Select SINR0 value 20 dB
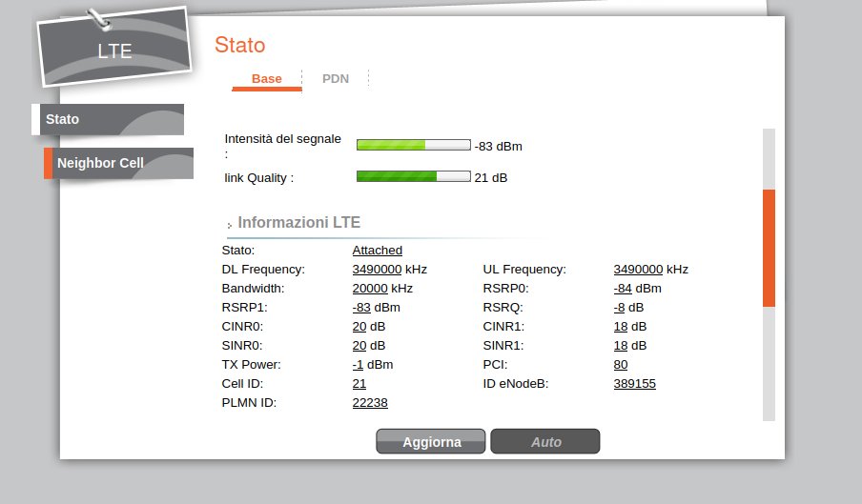Image resolution: width=862 pixels, height=504 pixels. 369,346
